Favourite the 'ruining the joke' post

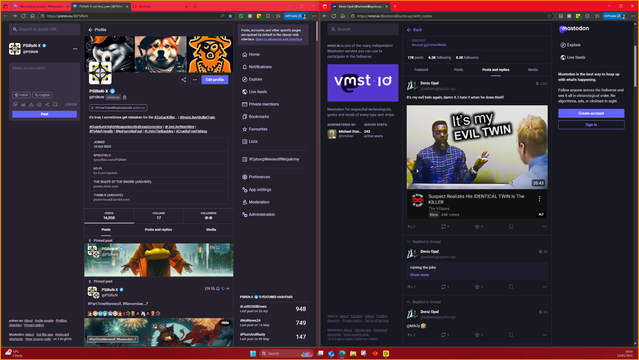click(478, 287)
